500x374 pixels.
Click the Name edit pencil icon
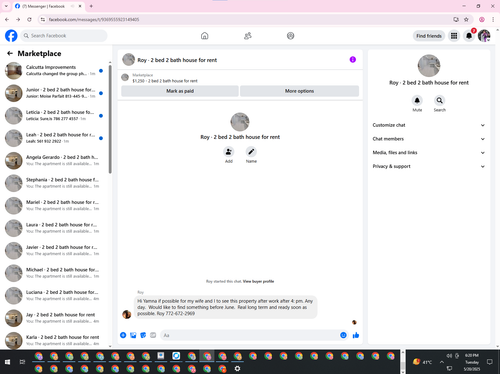[251, 152]
